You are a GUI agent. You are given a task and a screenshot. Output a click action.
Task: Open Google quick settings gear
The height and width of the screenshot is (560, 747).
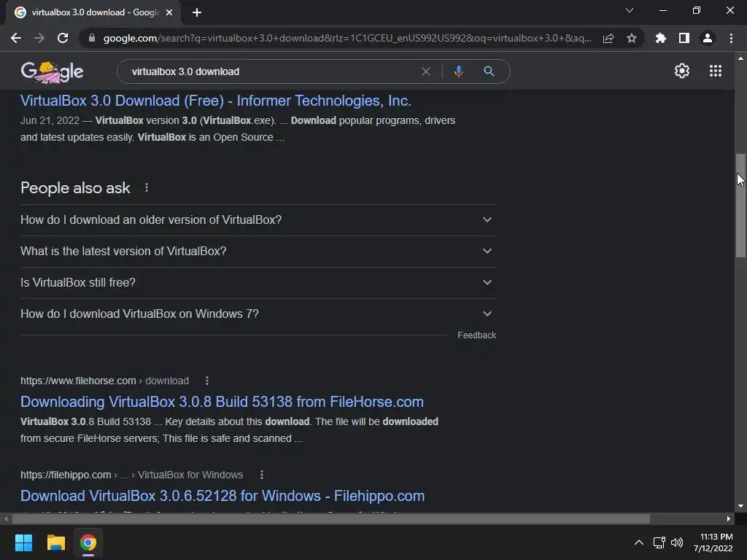[682, 71]
